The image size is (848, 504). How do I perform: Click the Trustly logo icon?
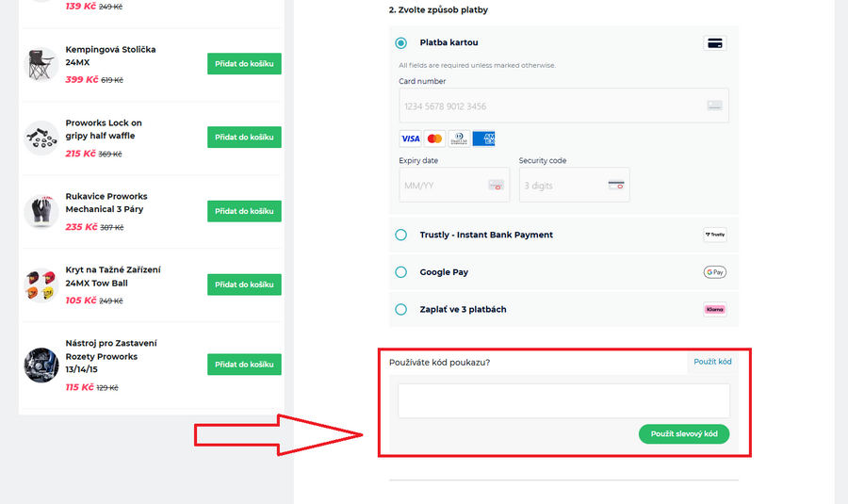click(x=714, y=235)
